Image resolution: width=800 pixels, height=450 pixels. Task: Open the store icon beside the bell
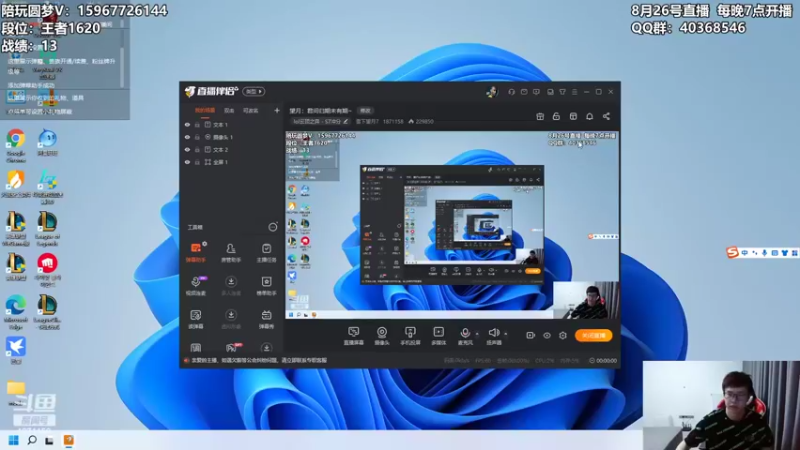[573, 116]
